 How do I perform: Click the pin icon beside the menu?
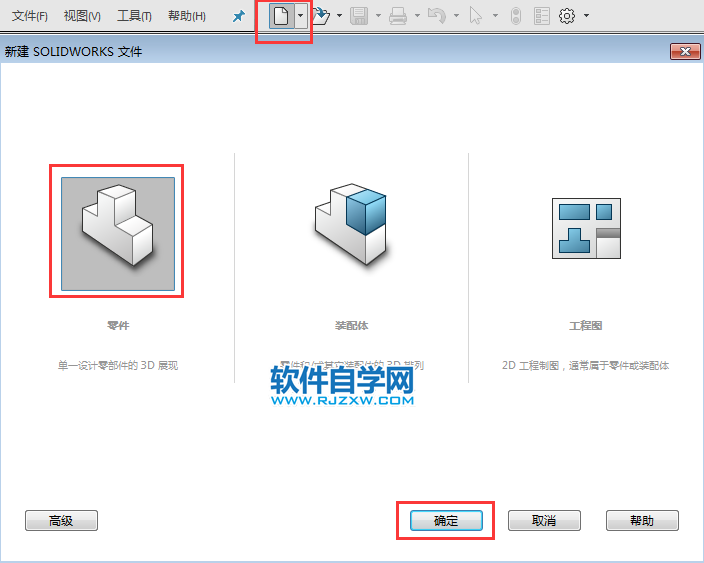pos(238,17)
